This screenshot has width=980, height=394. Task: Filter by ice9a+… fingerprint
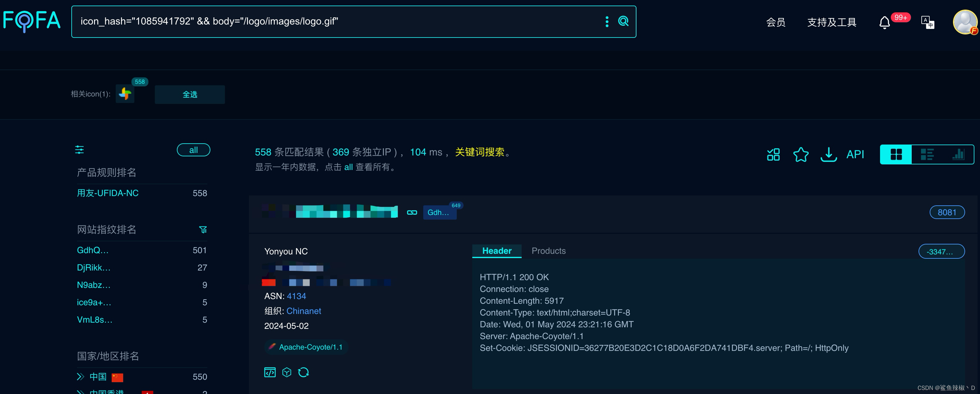tap(94, 302)
